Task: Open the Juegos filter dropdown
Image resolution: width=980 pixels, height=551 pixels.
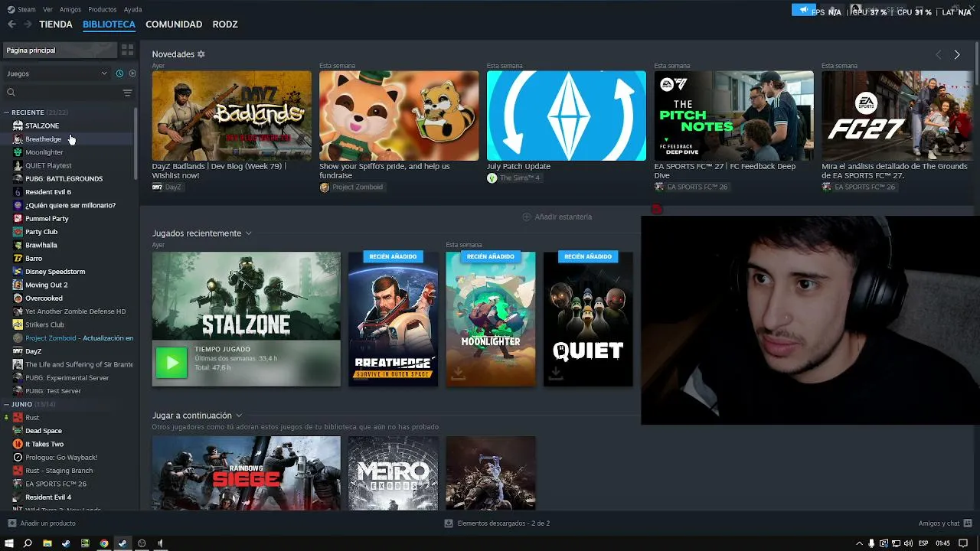Action: pyautogui.click(x=57, y=73)
